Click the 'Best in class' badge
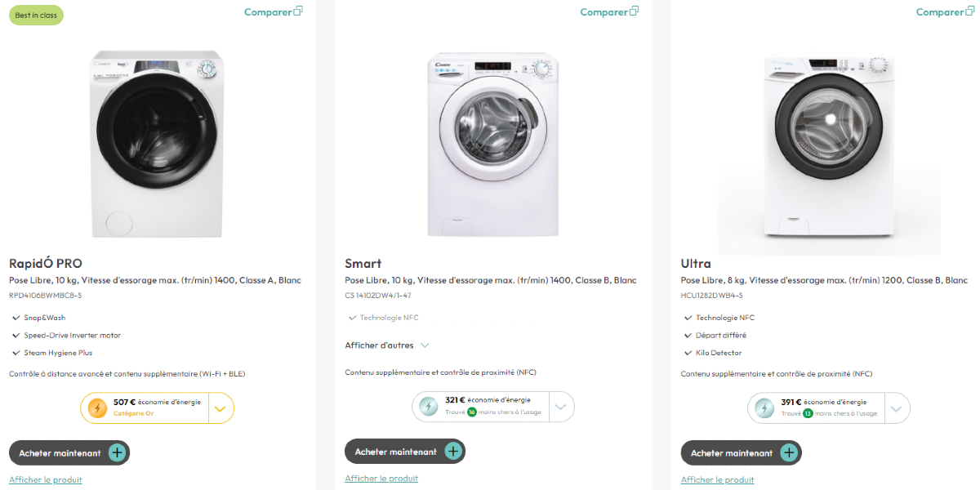980x490 pixels. pos(36,15)
